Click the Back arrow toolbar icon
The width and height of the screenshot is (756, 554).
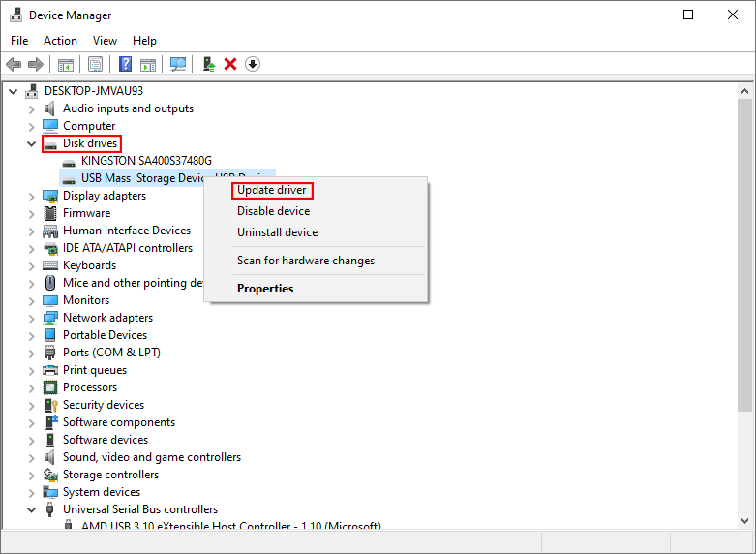[14, 64]
